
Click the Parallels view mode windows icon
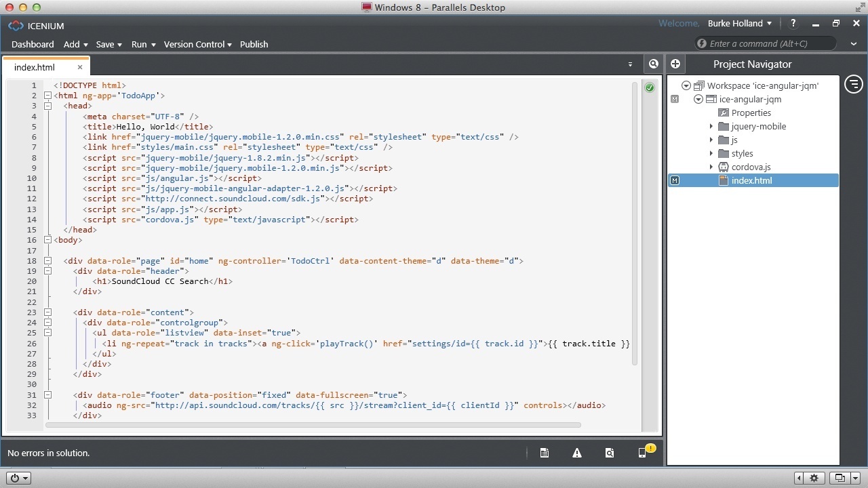(840, 479)
